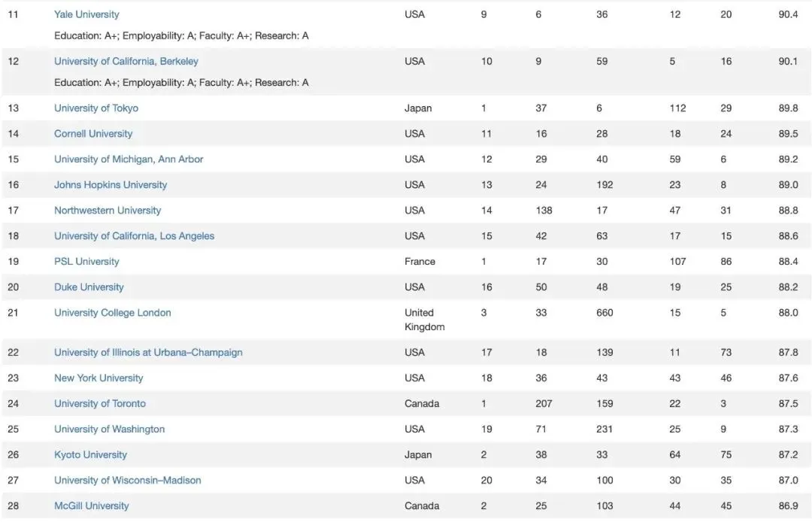
Task: Open University of Tokyo page
Action: (95, 108)
